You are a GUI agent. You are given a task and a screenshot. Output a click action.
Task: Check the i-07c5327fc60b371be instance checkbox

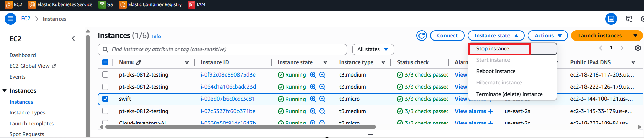pos(105,111)
